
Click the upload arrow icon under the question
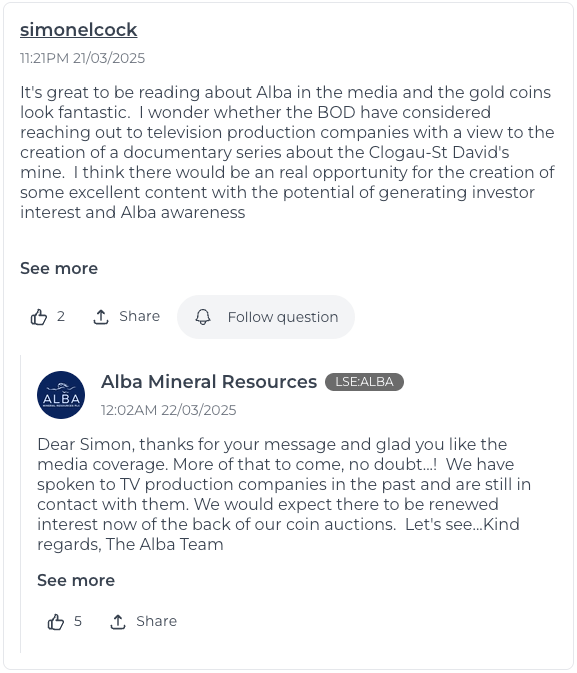100,317
